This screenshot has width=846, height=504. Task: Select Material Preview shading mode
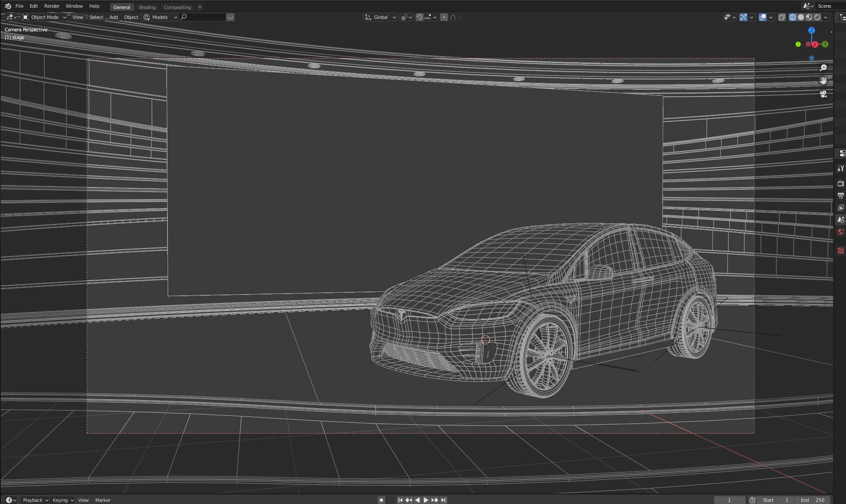point(809,17)
